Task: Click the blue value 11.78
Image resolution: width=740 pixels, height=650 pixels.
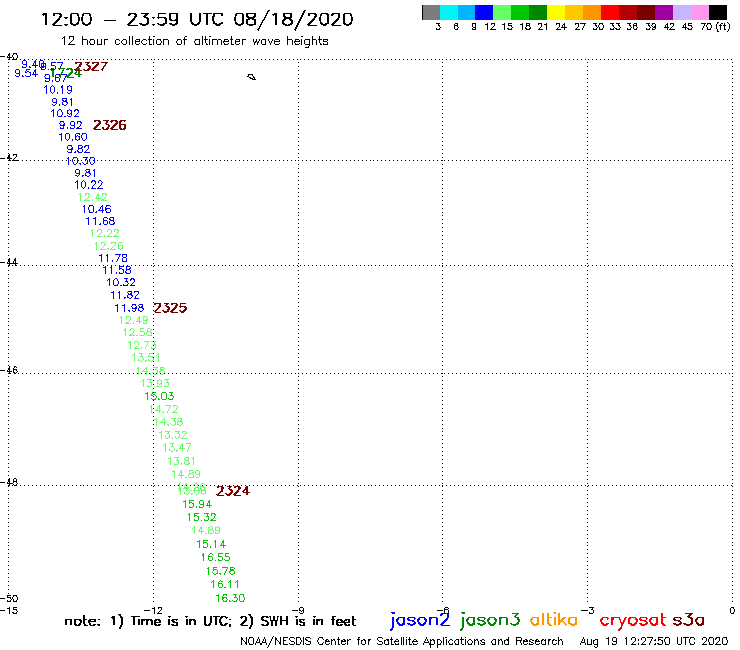Action: [113, 258]
